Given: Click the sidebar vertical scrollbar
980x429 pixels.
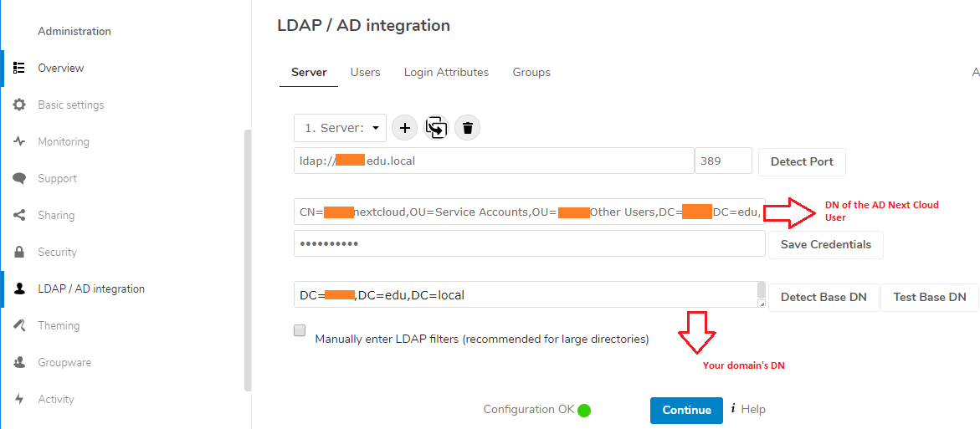Looking at the screenshot, I should pos(248,260).
